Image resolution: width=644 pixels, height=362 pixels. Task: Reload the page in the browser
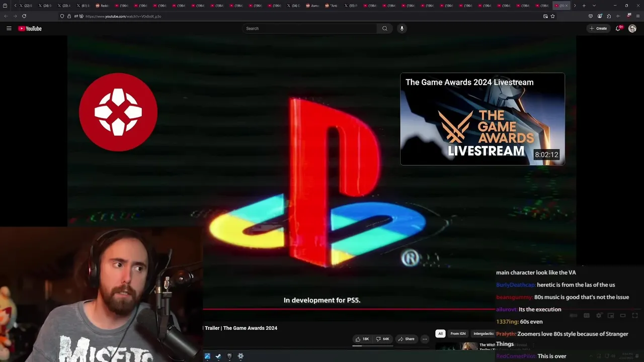point(24,16)
